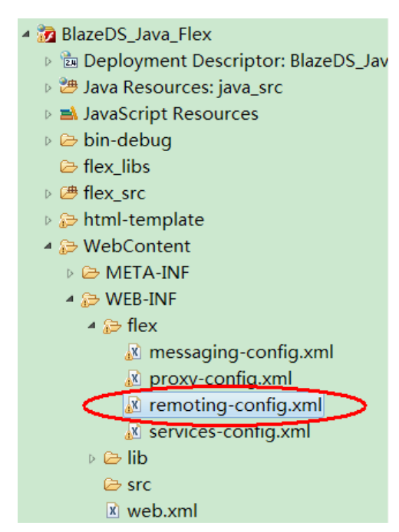Image resolution: width=399 pixels, height=532 pixels.
Task: Click the Java Resources package icon
Action: (68, 86)
